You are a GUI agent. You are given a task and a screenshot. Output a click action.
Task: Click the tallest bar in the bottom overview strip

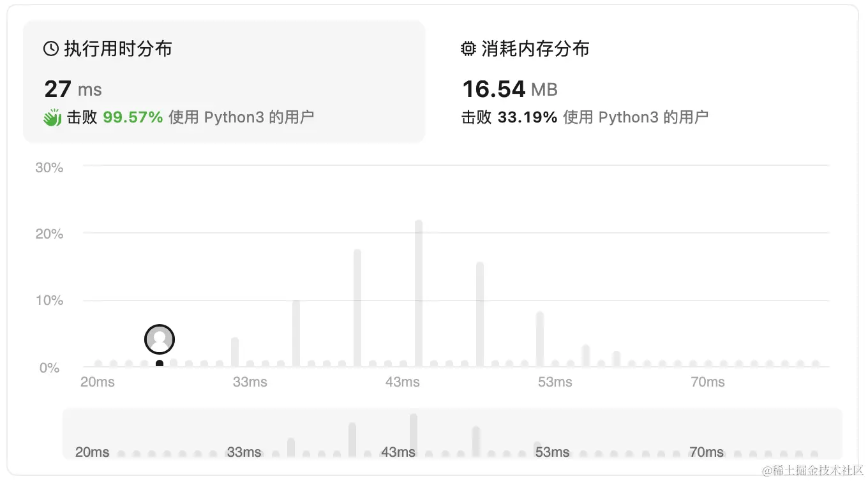(x=414, y=434)
